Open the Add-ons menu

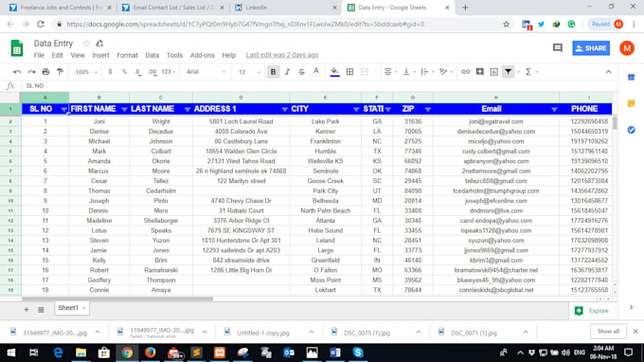[x=202, y=55]
